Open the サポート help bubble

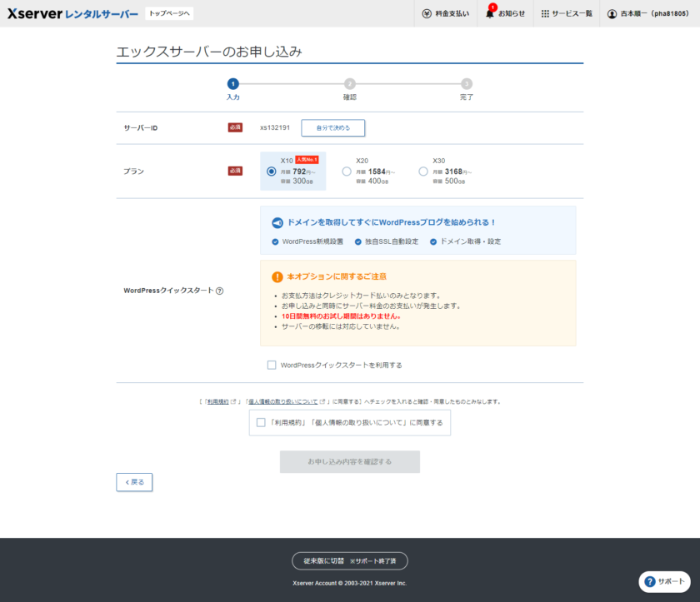[x=665, y=581]
